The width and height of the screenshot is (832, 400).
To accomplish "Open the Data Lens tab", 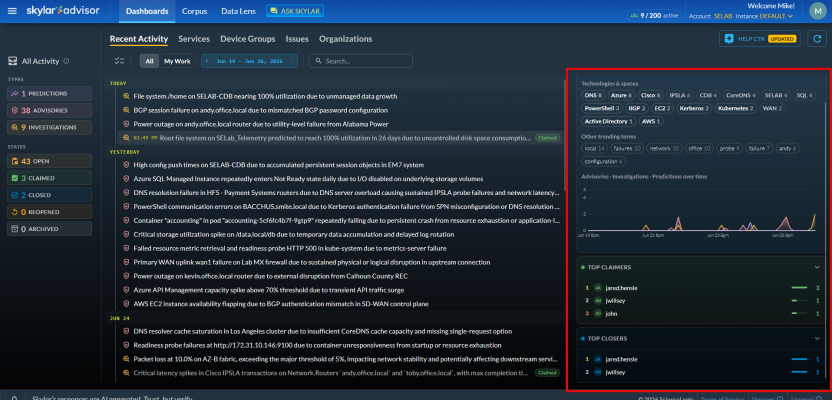I will point(238,11).
